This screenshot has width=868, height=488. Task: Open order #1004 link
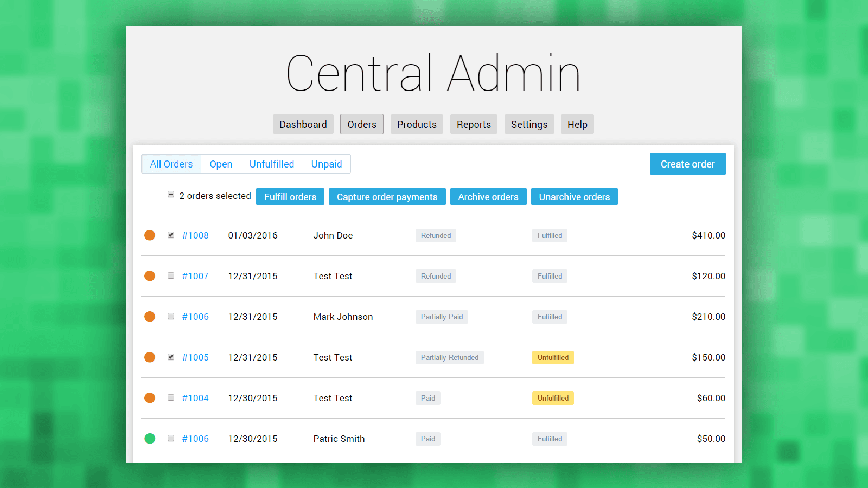click(x=195, y=398)
